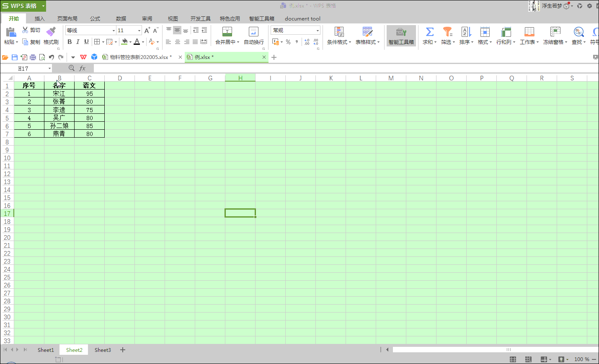Open a new document tab with plus button
The width and height of the screenshot is (599, 364).
click(x=274, y=57)
